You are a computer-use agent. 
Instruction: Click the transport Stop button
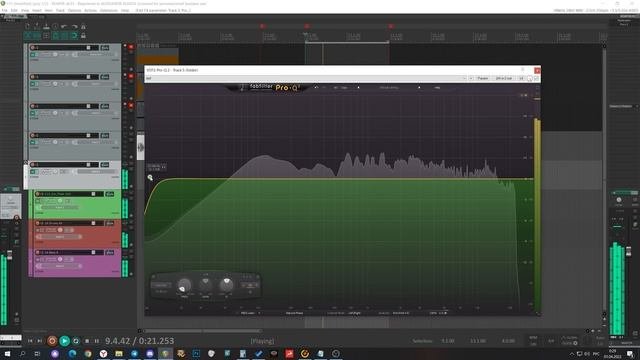click(87, 341)
